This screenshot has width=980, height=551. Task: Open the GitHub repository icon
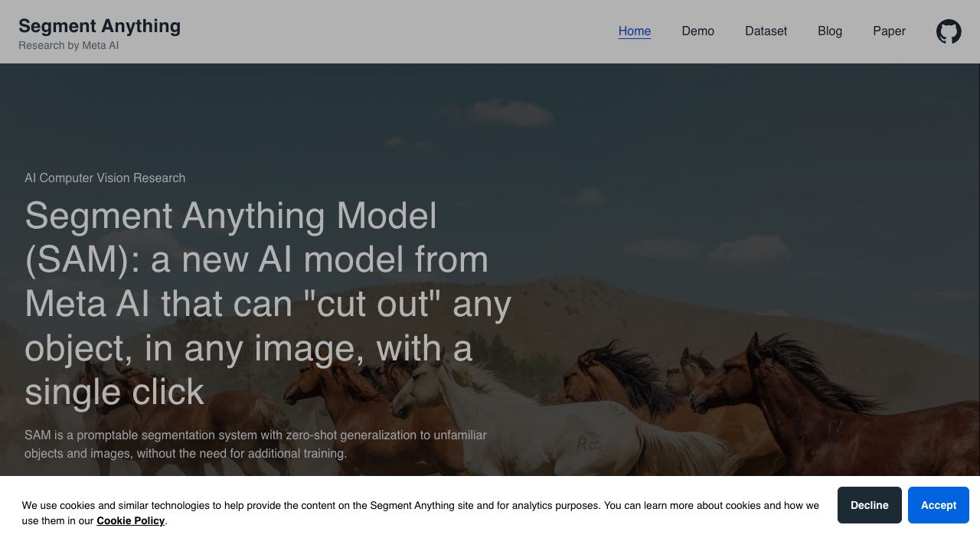[x=949, y=31]
